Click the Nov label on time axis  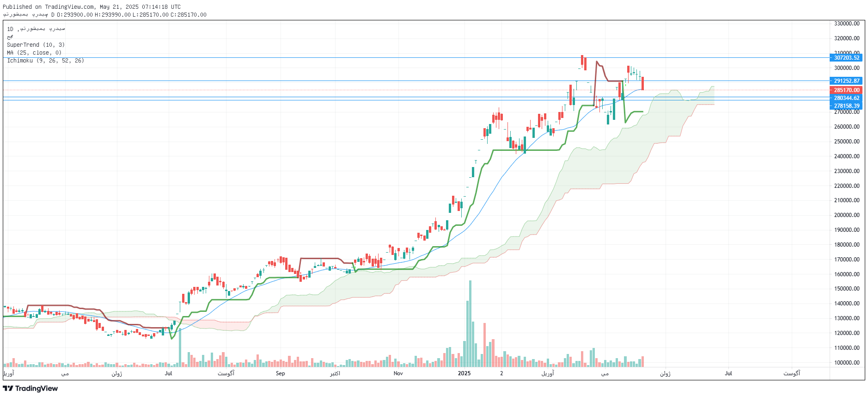(x=398, y=373)
